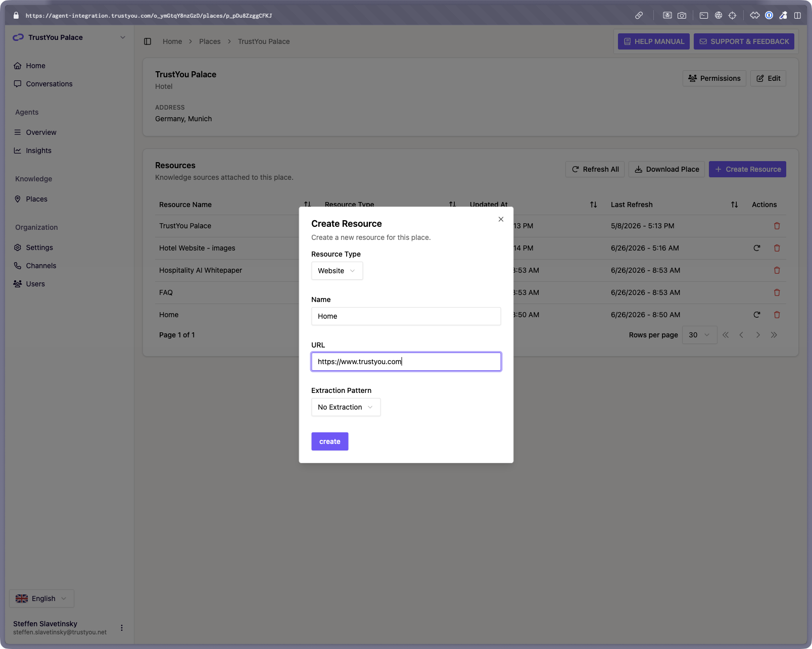Open the HELP MANUAL button
This screenshot has height=649, width=812.
point(654,41)
